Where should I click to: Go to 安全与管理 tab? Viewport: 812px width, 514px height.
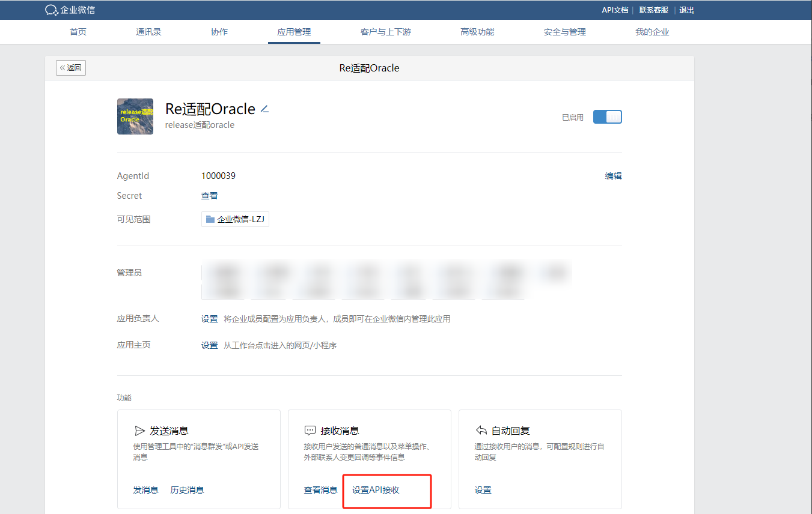coord(564,32)
